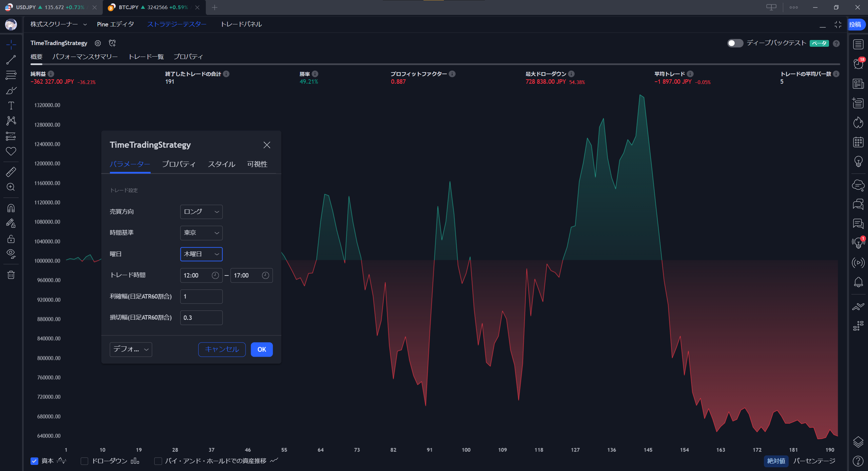
Task: Select the Ruler measure tool
Action: (11, 172)
